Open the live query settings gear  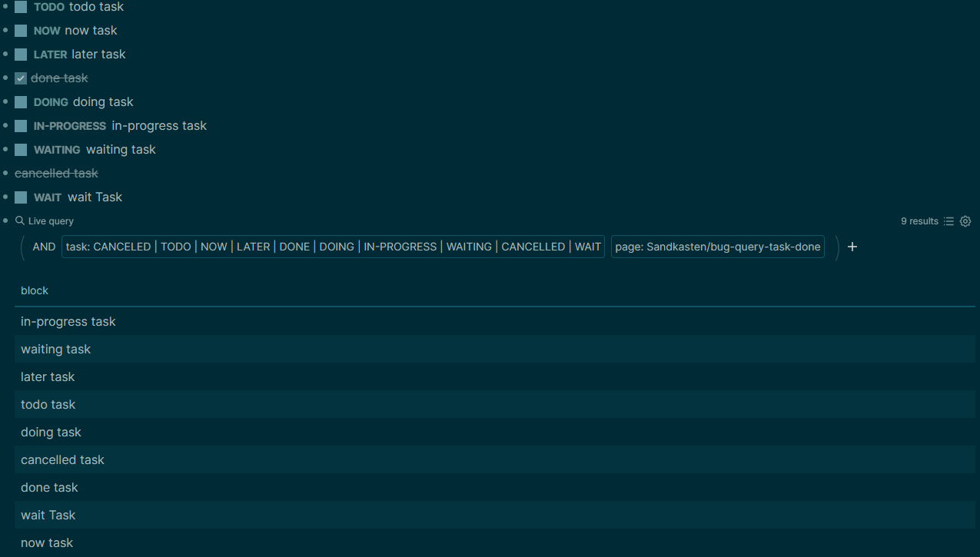coord(965,221)
